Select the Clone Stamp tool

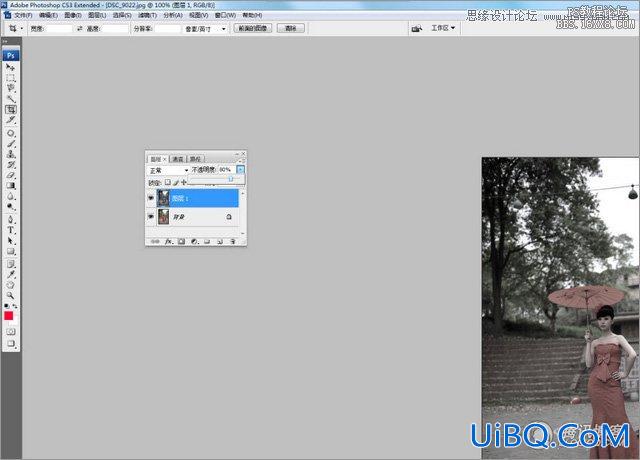(10, 154)
